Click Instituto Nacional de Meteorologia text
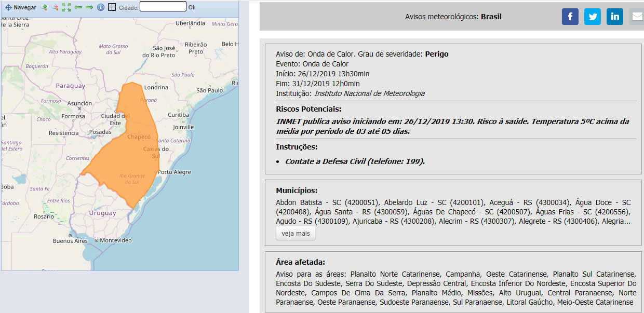 pos(369,93)
